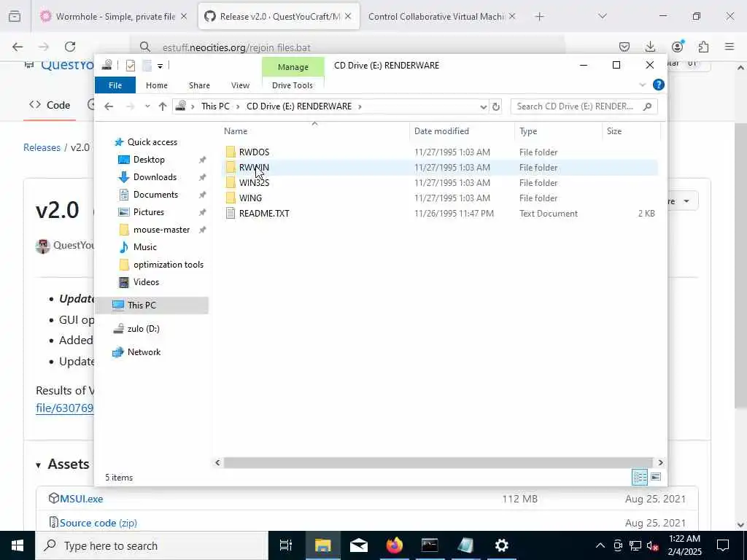747x560 pixels.
Task: Open Firefox extensions puzzle icon
Action: pyautogui.click(x=703, y=47)
